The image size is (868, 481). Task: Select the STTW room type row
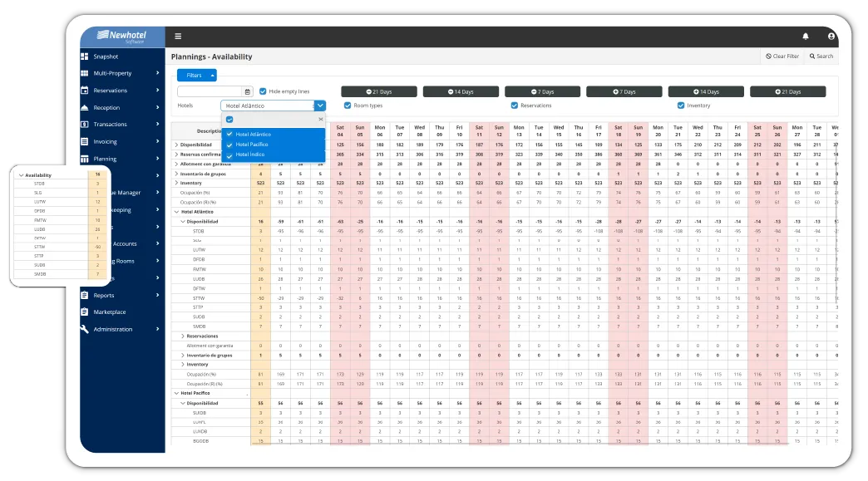(199, 298)
